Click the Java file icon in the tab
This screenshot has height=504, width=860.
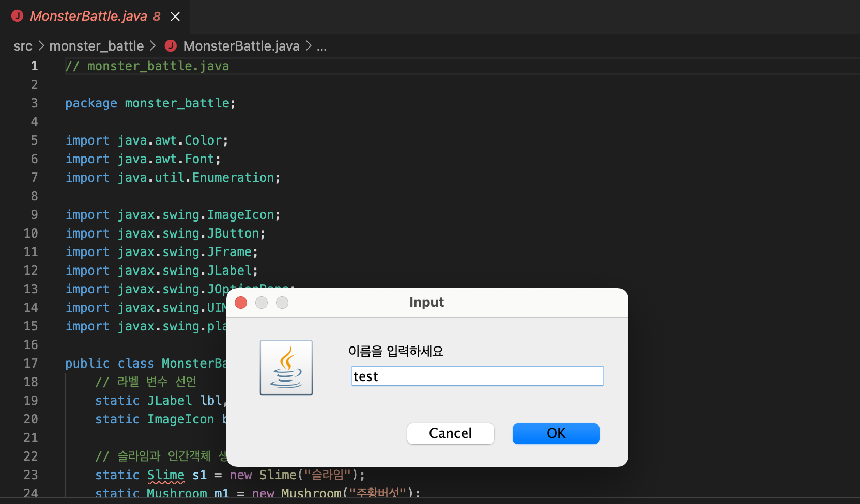(17, 16)
